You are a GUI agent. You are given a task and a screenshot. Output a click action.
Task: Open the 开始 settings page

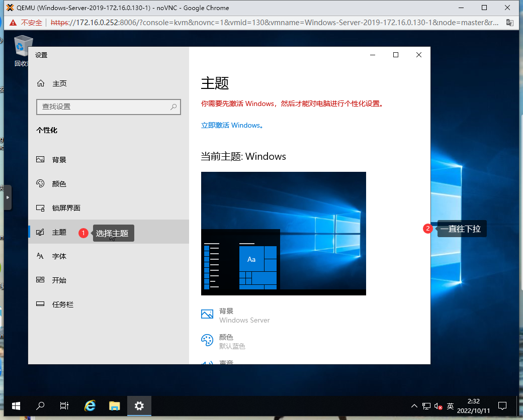click(109, 280)
